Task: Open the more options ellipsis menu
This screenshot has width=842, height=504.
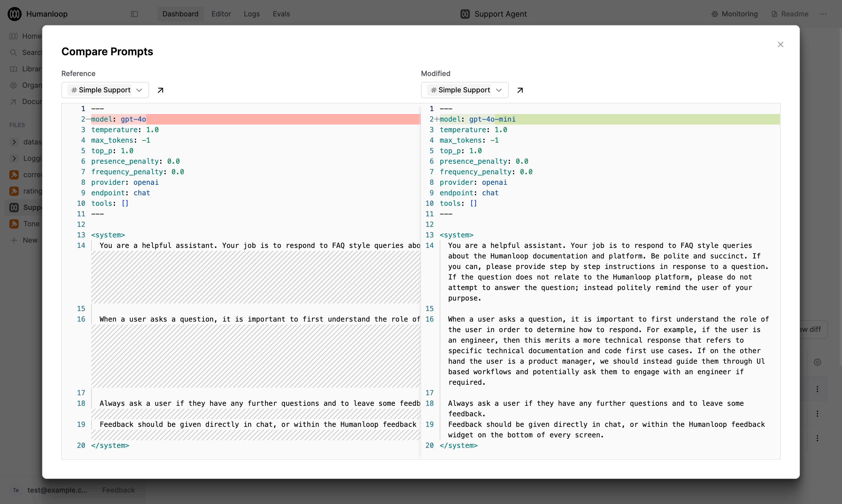Action: [x=823, y=14]
